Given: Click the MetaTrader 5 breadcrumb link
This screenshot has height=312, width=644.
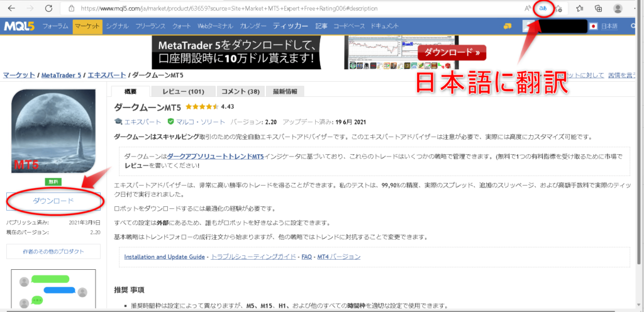Looking at the screenshot, I should pyautogui.click(x=61, y=75).
